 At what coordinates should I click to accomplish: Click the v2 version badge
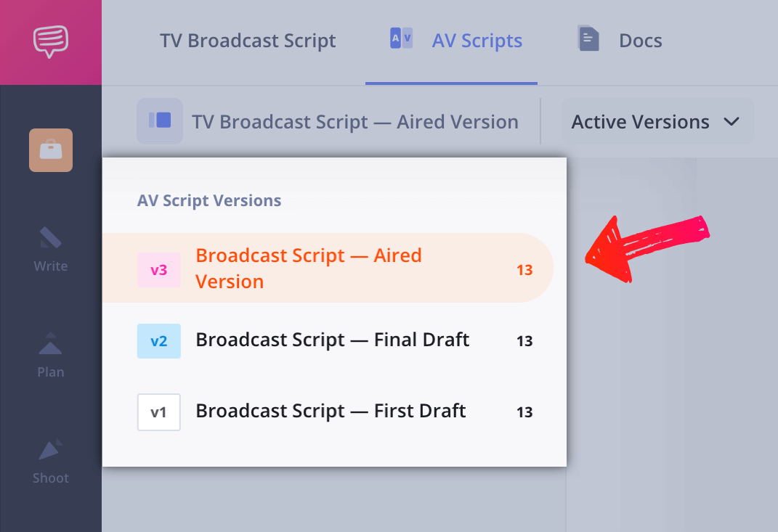(x=159, y=341)
